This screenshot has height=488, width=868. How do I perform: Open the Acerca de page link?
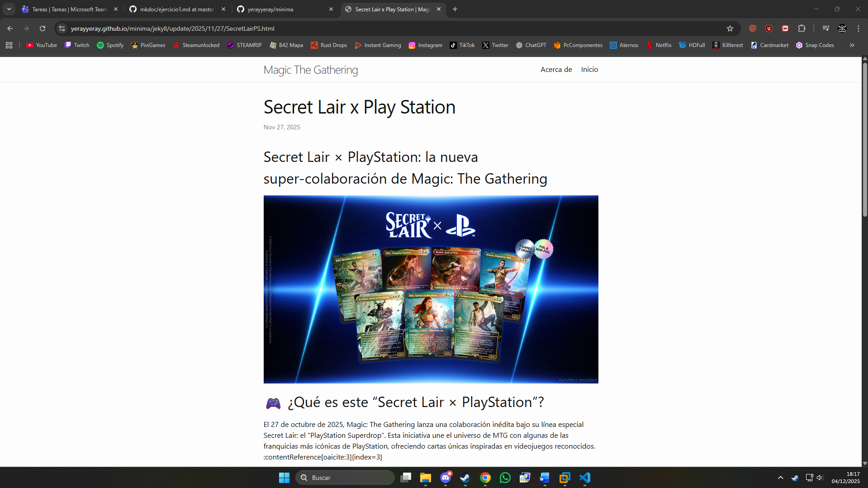coord(556,70)
